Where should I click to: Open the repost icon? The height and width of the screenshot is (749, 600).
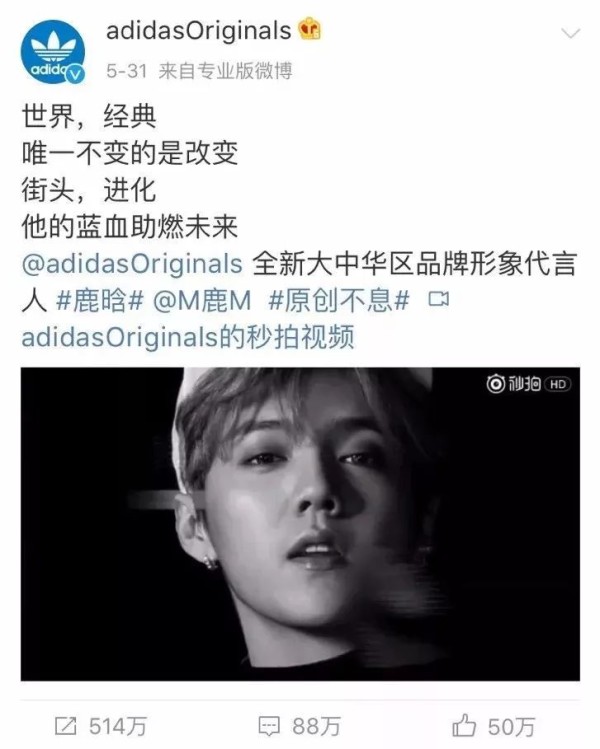pyautogui.click(x=65, y=727)
